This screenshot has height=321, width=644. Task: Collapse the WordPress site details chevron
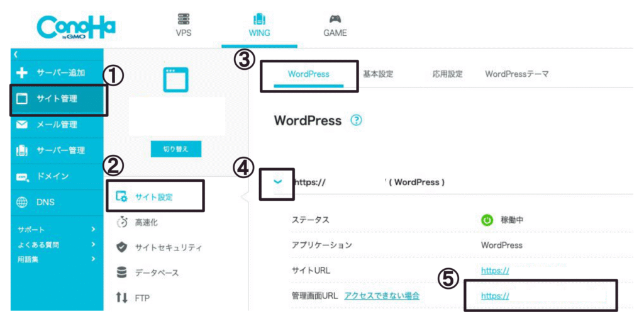pyautogui.click(x=279, y=182)
